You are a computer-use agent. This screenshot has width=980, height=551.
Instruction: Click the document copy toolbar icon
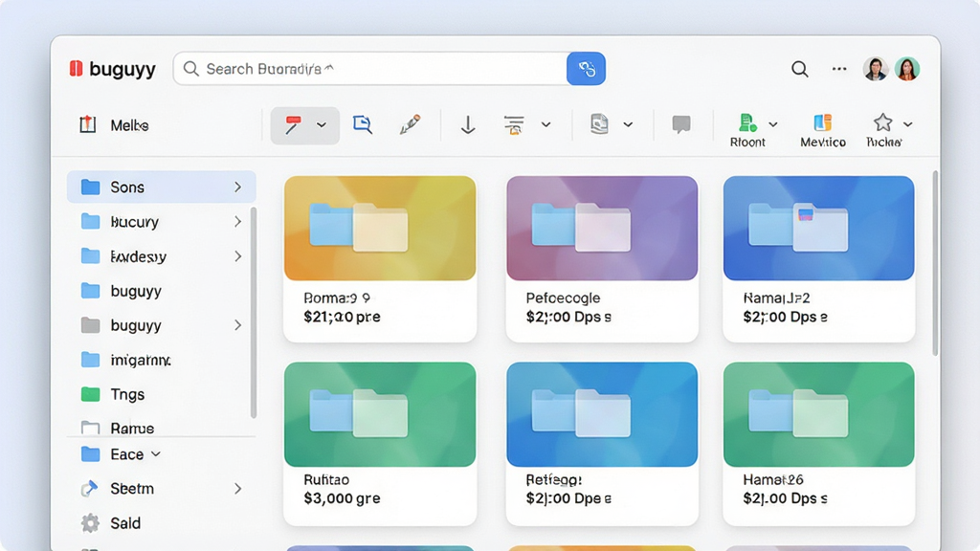click(599, 123)
